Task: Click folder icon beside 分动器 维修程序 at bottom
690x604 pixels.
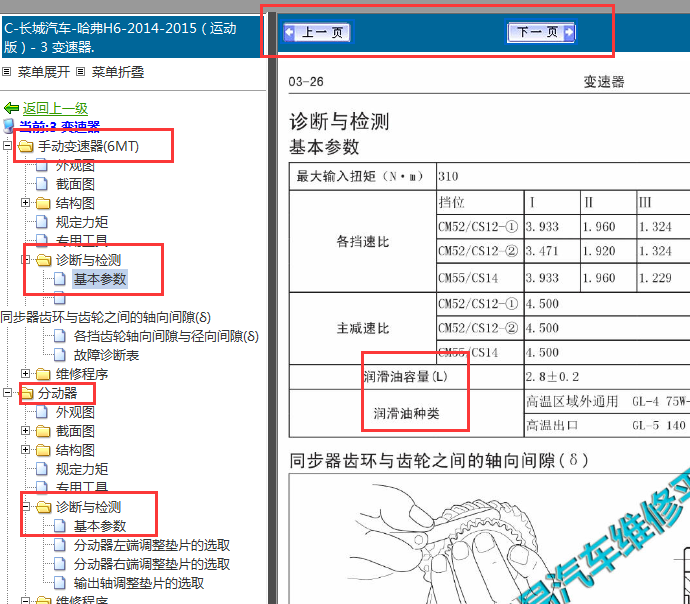Action: pos(43,600)
